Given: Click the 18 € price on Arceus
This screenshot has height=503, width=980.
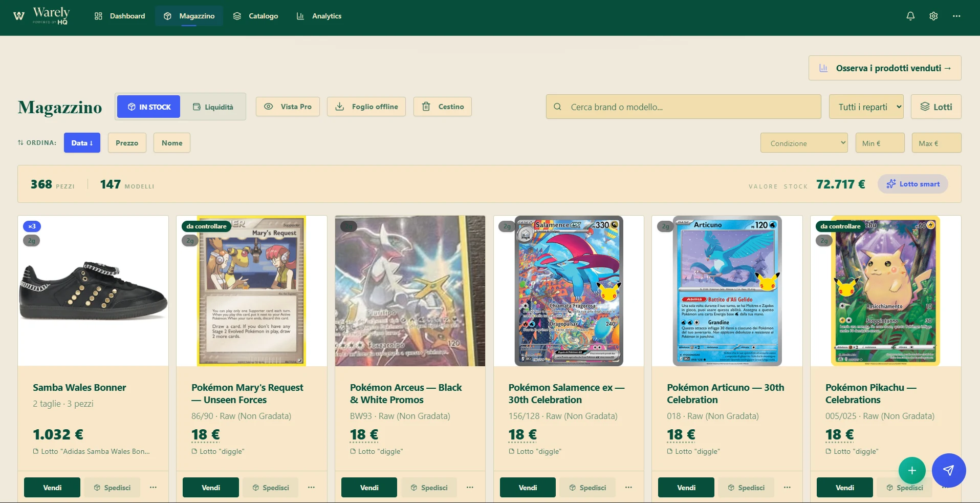Looking at the screenshot, I should tap(364, 434).
